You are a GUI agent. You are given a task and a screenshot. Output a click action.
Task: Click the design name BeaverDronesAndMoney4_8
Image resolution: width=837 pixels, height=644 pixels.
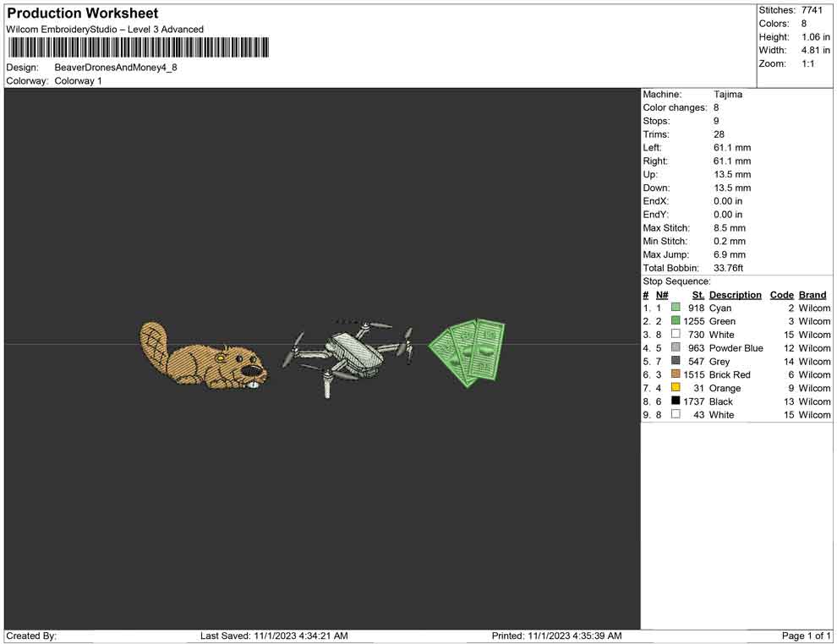tap(116, 68)
